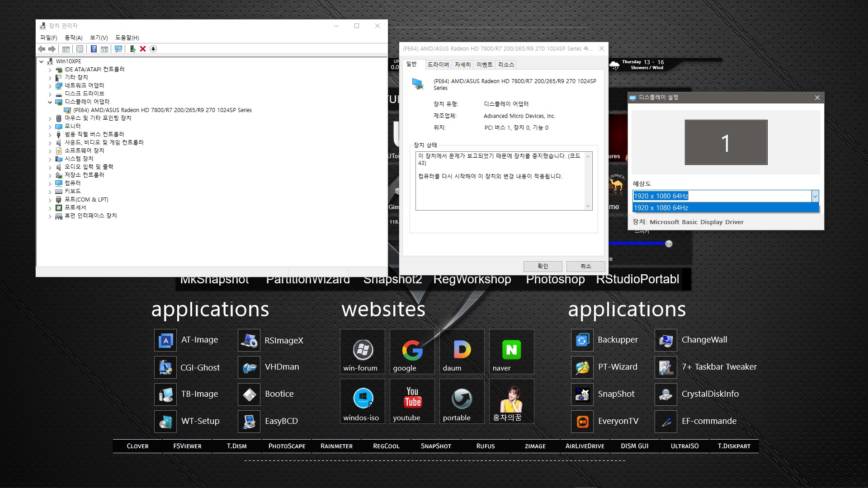The width and height of the screenshot is (868, 488).
Task: Launch SnapShot application icon
Action: (582, 394)
